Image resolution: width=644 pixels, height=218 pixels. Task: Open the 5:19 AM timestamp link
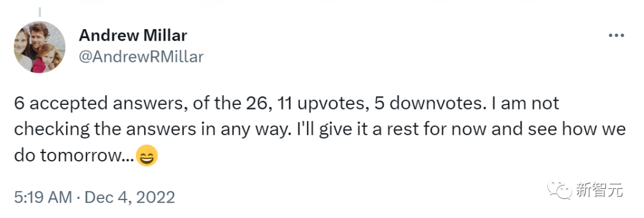44,198
